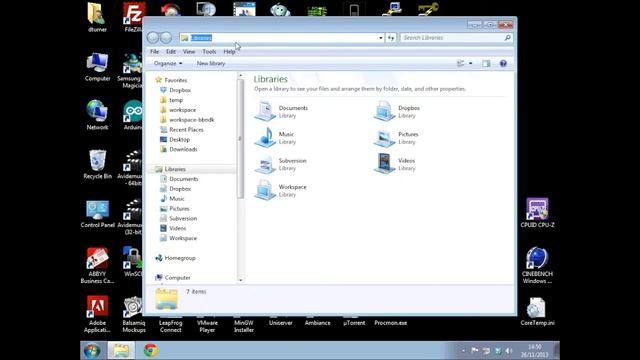Launch Google Chrome from taskbar
Image resolution: width=640 pixels, height=360 pixels.
pyautogui.click(x=150, y=351)
